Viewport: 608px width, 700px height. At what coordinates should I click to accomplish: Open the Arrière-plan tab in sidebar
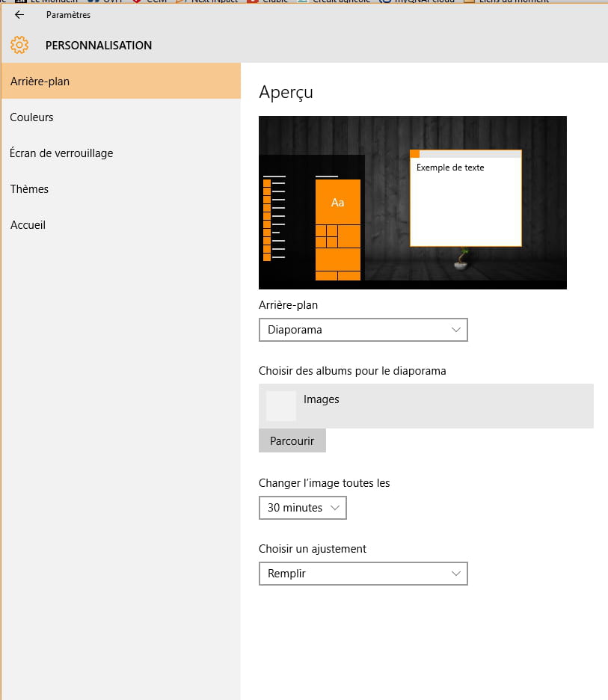pyautogui.click(x=120, y=81)
